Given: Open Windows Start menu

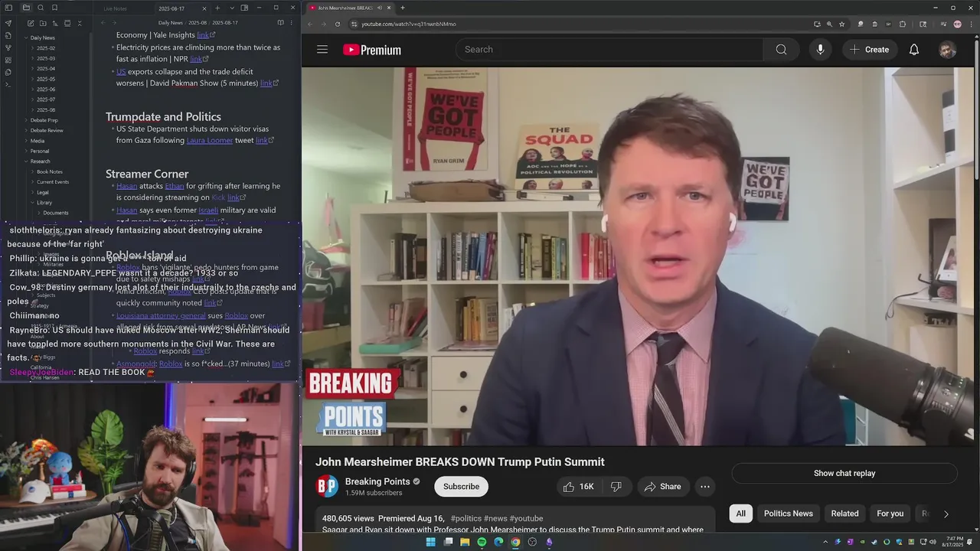Looking at the screenshot, I should (x=430, y=542).
